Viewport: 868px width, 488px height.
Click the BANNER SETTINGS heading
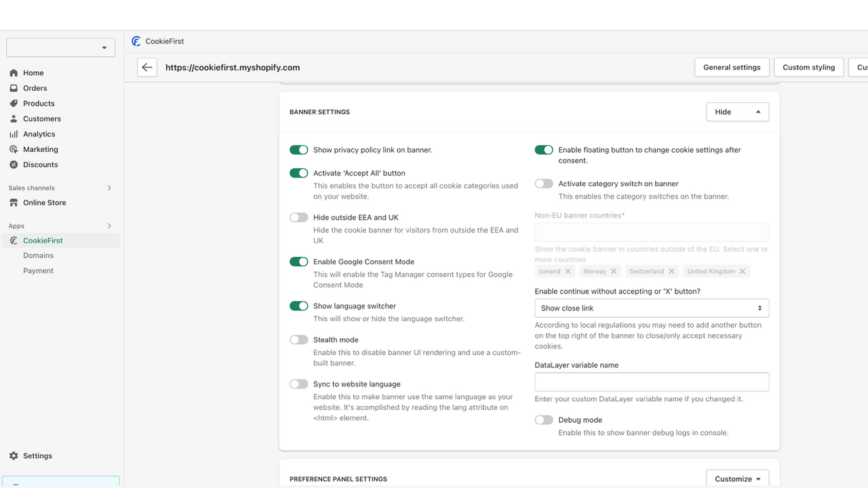pos(319,112)
